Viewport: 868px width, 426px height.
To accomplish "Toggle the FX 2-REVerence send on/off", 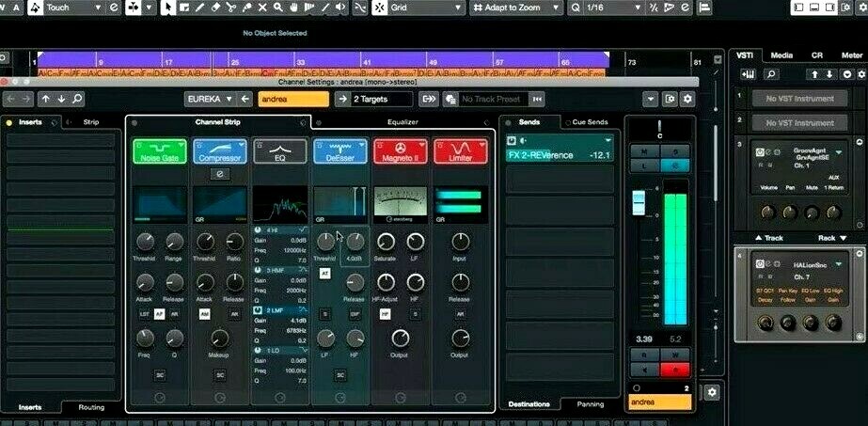I will (x=512, y=140).
